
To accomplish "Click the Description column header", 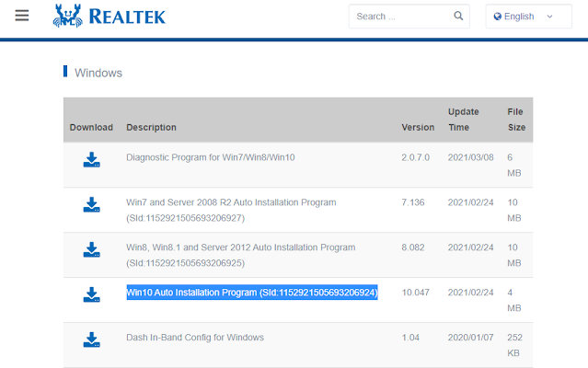I will pos(151,127).
